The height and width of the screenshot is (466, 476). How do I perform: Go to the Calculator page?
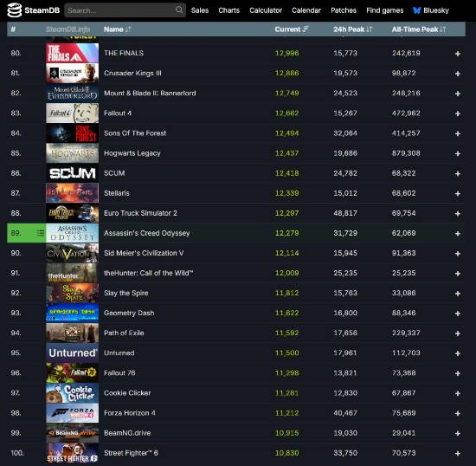coord(266,10)
